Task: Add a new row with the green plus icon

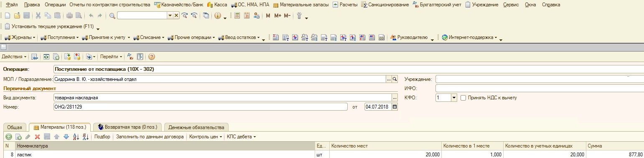Action: [8, 137]
